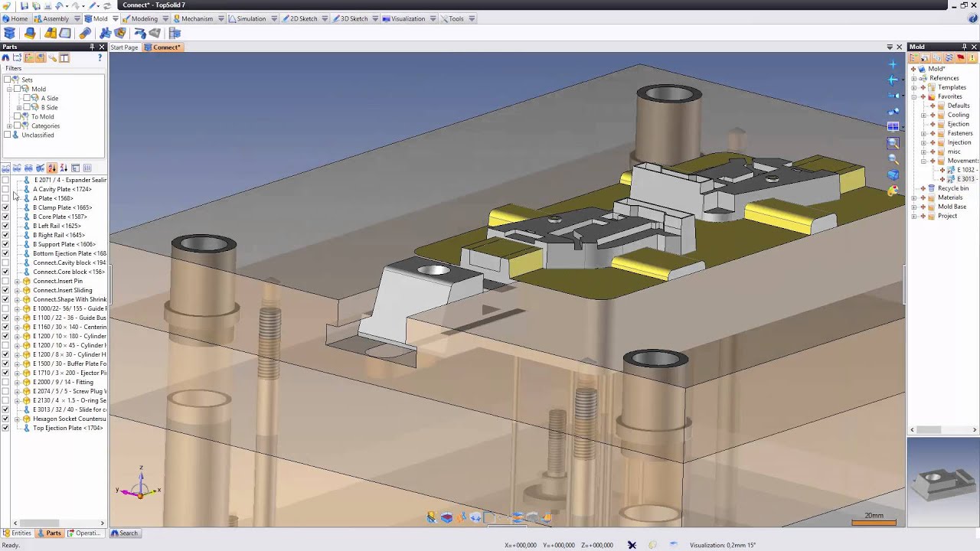Image resolution: width=980 pixels, height=551 pixels.
Task: Uncheck the B Clamp Plate checkbox
Action: [5, 207]
